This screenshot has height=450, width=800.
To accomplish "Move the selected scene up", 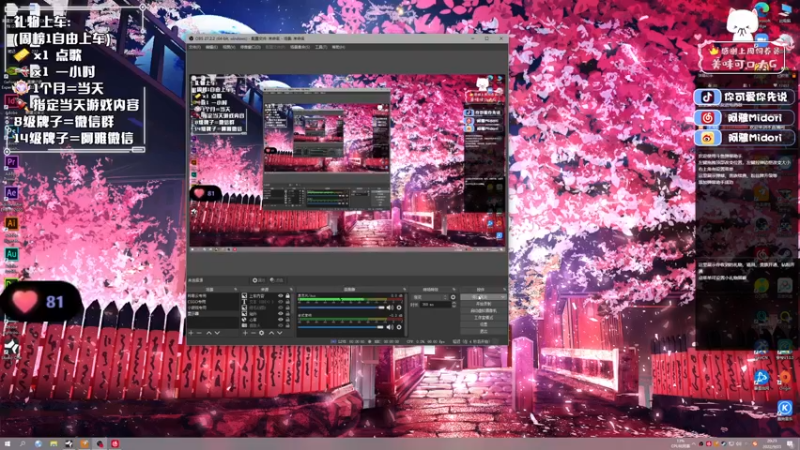I will tap(209, 333).
